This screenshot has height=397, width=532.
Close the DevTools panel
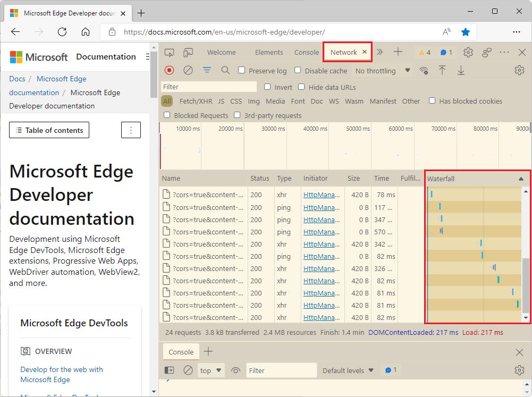point(522,52)
